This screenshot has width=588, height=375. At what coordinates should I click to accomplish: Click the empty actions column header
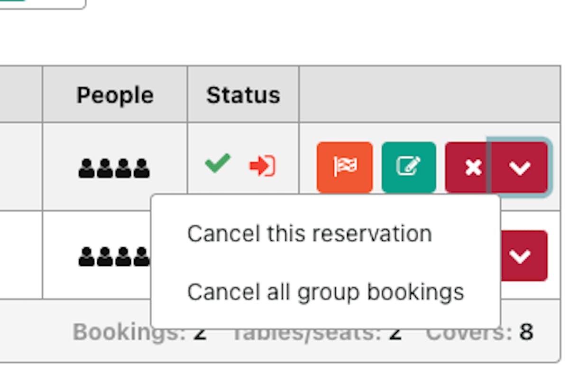(430, 94)
